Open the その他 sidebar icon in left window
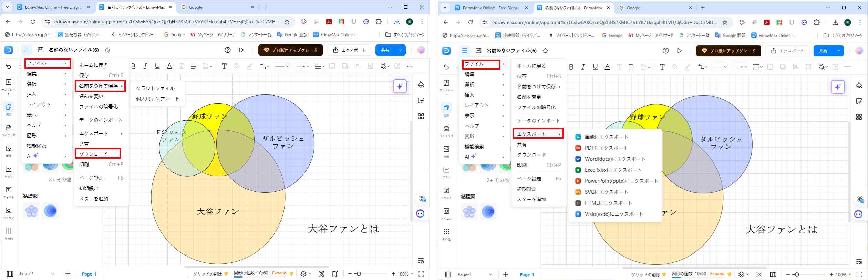The height and width of the screenshot is (280, 868). tap(9, 234)
